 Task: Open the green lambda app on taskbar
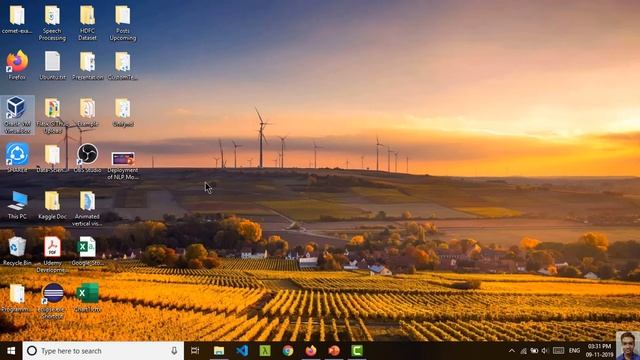point(265,351)
